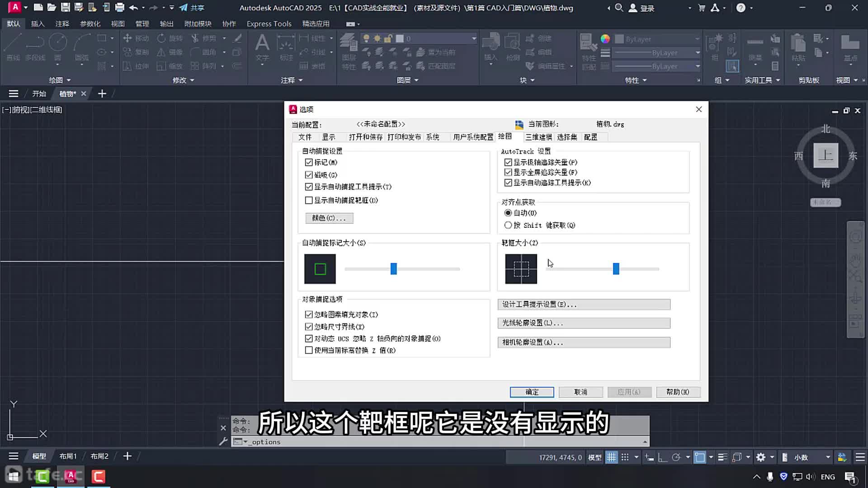Toggle 显示全屏追踪矢量(F) checkbox
868x488 pixels.
click(x=508, y=172)
